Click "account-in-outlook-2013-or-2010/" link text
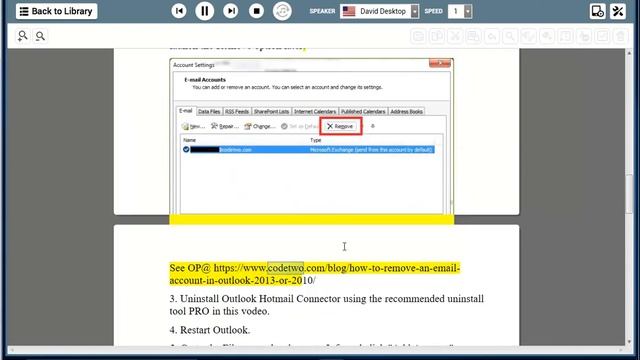The image size is (640, 360). point(242,281)
